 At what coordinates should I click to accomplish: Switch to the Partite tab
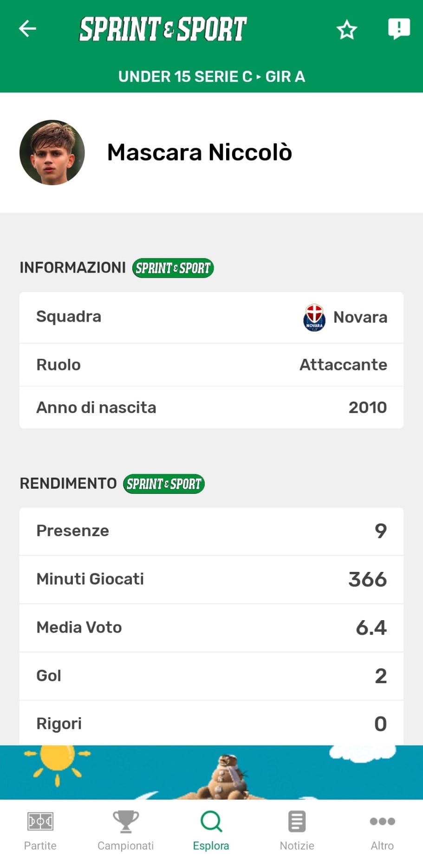pyautogui.click(x=40, y=831)
